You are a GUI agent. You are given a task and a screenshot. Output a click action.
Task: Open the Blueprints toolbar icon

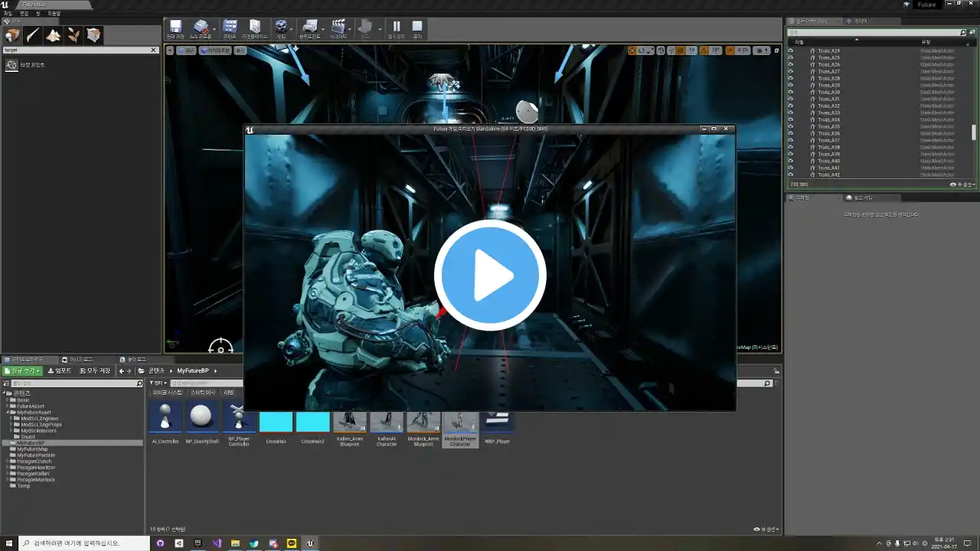tap(309, 29)
